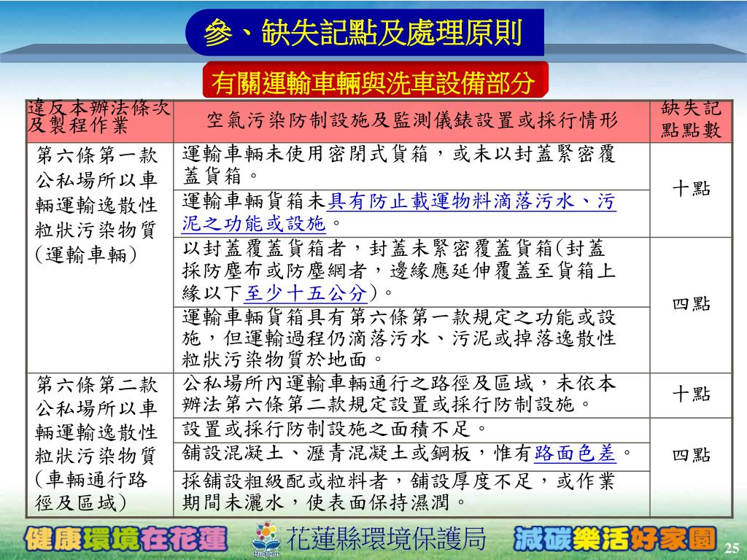This screenshot has height=560, width=747.
Task: Click the underlined text 至少十五公分
Action: [306, 293]
